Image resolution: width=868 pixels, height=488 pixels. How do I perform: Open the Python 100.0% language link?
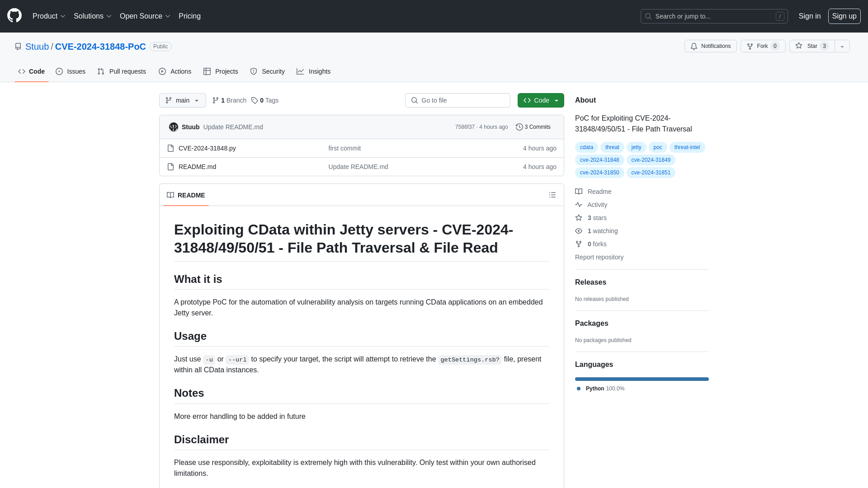click(x=600, y=389)
